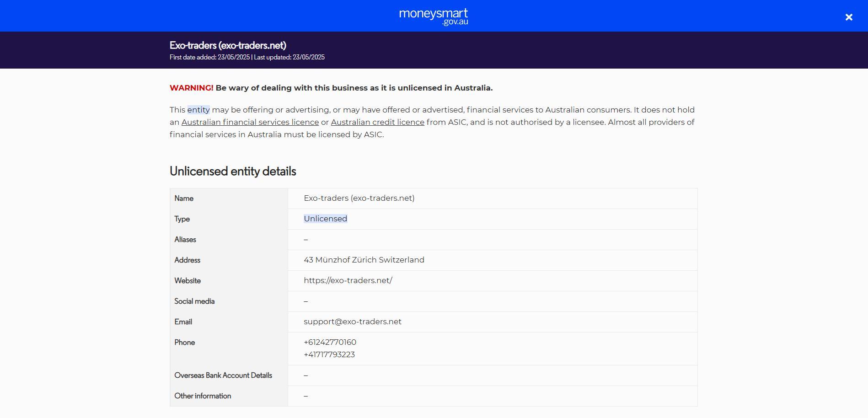Close the entity details overlay
Image resolution: width=868 pixels, height=418 pixels.
(849, 17)
